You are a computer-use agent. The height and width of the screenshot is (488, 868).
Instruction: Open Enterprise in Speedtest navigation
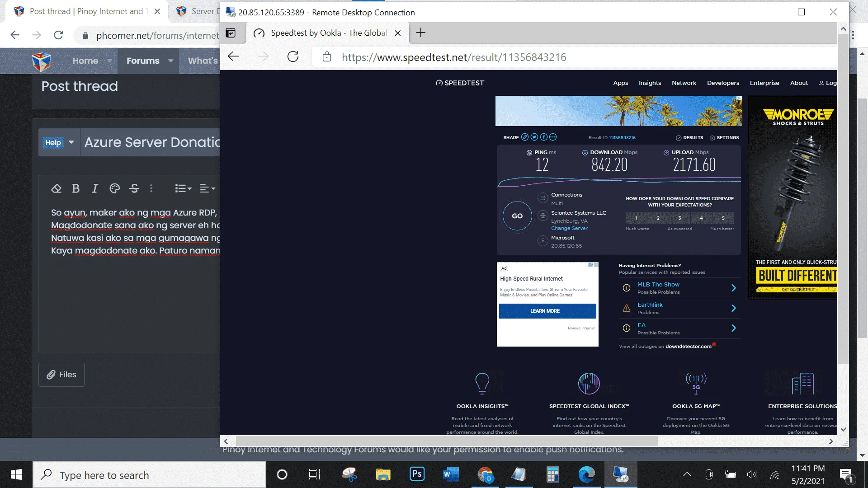coord(764,83)
